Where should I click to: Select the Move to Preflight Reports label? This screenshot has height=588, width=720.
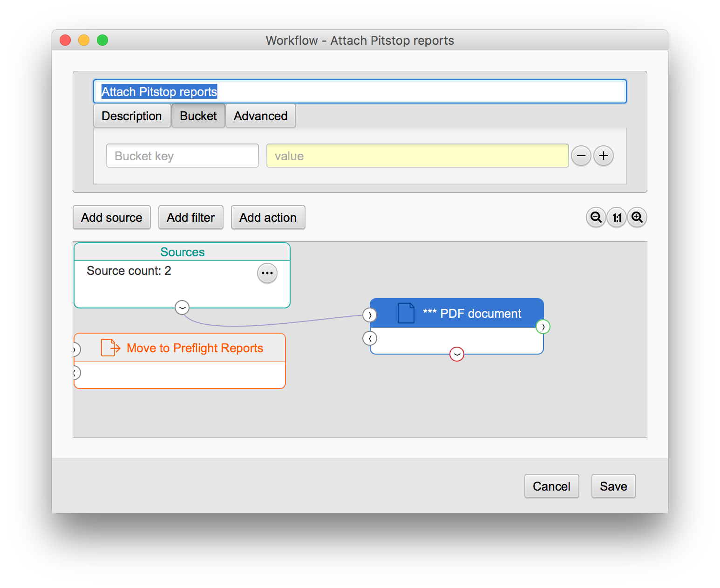point(195,348)
